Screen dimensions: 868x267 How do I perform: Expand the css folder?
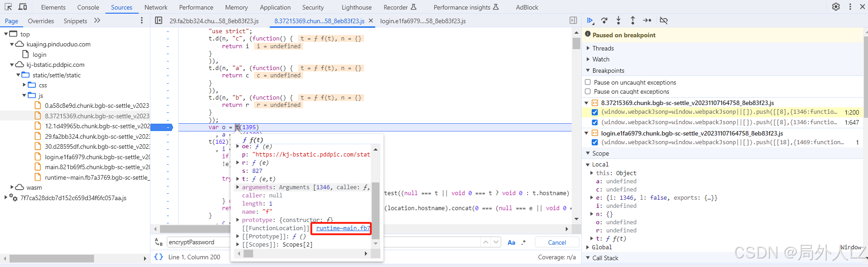(x=25, y=85)
